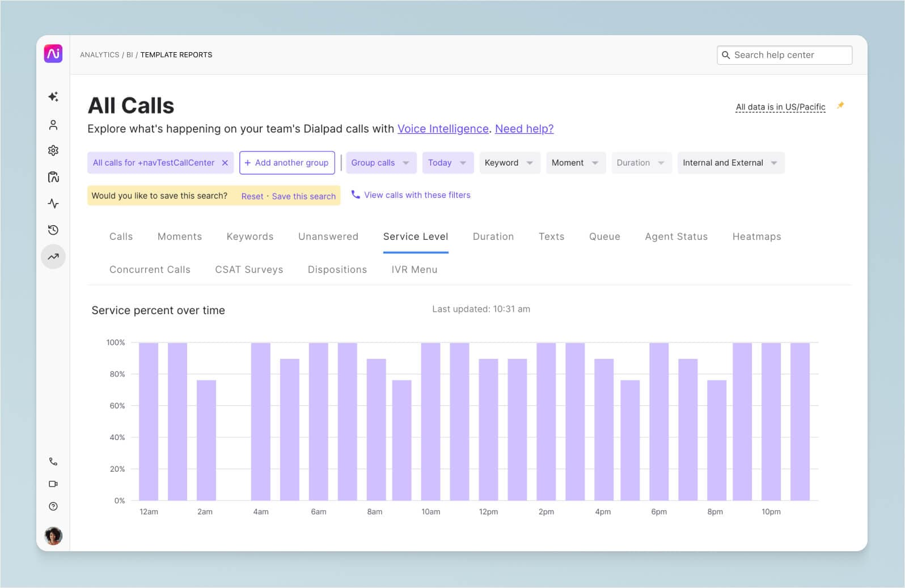Open the Ai sparkle icon in sidebar
Image resolution: width=905 pixels, height=588 pixels.
53,97
